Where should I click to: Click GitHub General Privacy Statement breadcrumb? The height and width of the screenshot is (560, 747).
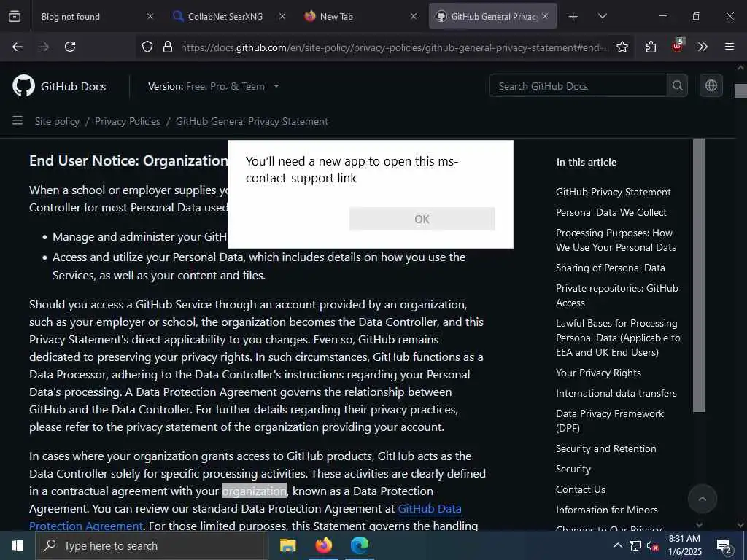click(252, 121)
